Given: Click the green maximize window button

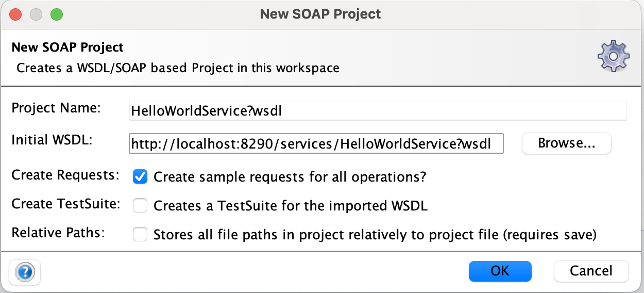Looking at the screenshot, I should click(x=56, y=14).
